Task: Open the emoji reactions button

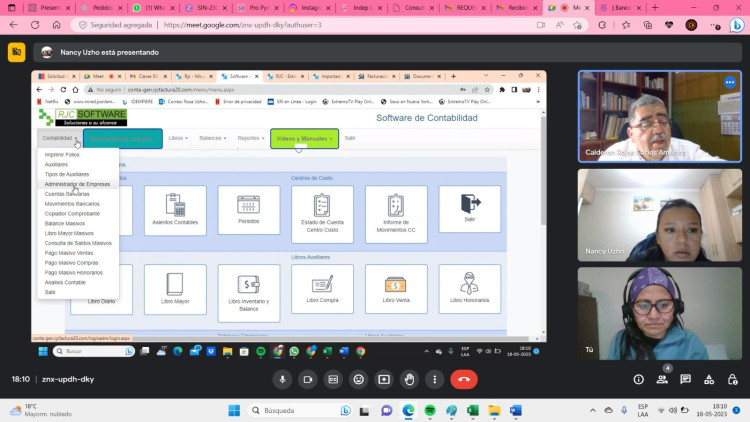Action: (358, 379)
